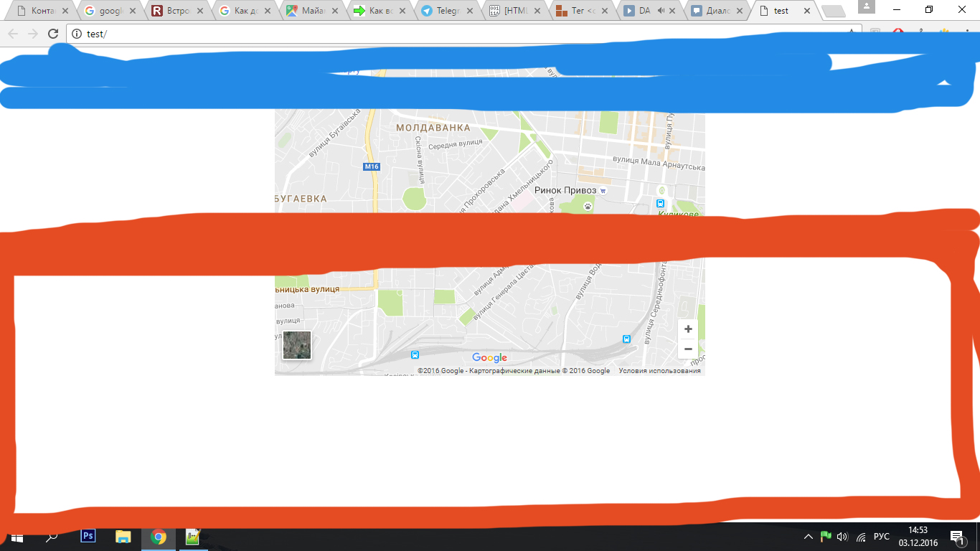980x551 pixels.
Task: Switch to the Как до tab
Action: pyautogui.click(x=244, y=11)
